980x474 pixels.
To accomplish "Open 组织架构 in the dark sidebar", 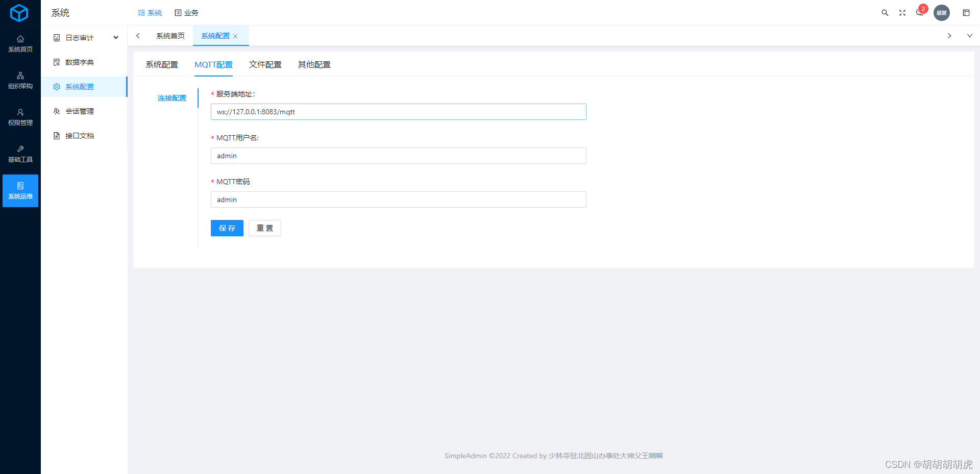I will tap(20, 81).
